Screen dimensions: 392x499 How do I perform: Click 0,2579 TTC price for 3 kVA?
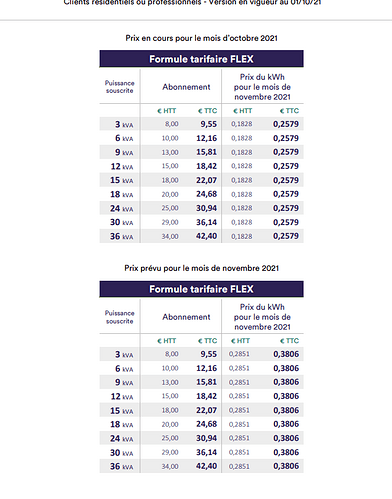pyautogui.click(x=286, y=124)
